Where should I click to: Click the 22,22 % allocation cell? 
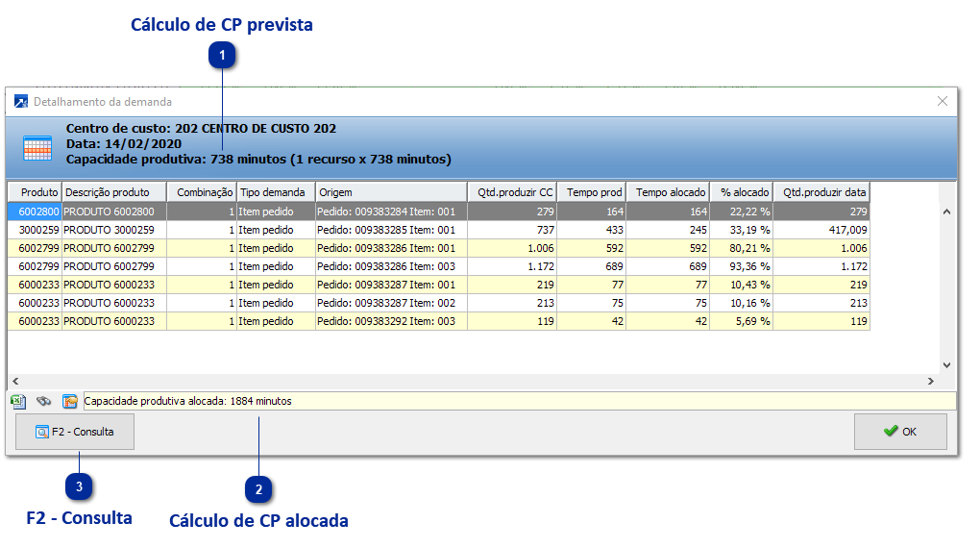[742, 212]
